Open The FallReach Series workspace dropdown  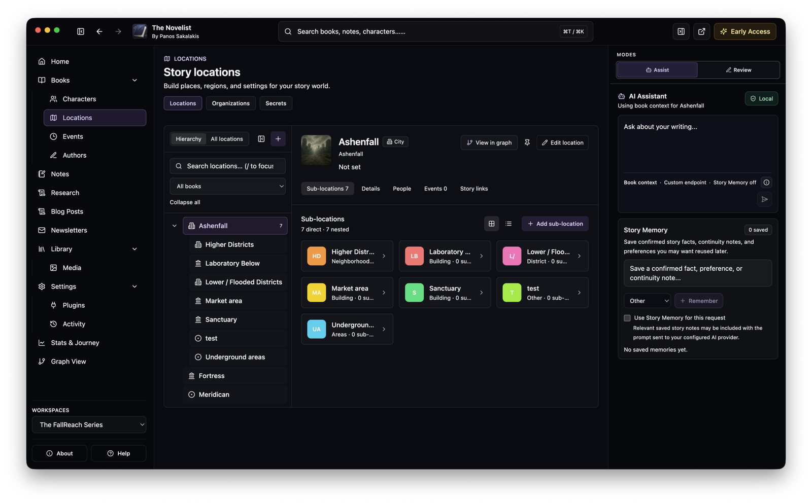(x=89, y=425)
